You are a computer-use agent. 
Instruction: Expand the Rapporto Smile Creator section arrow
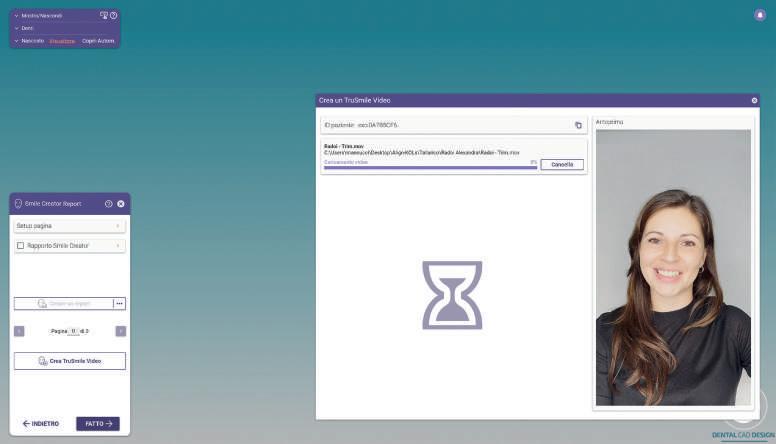click(x=118, y=246)
